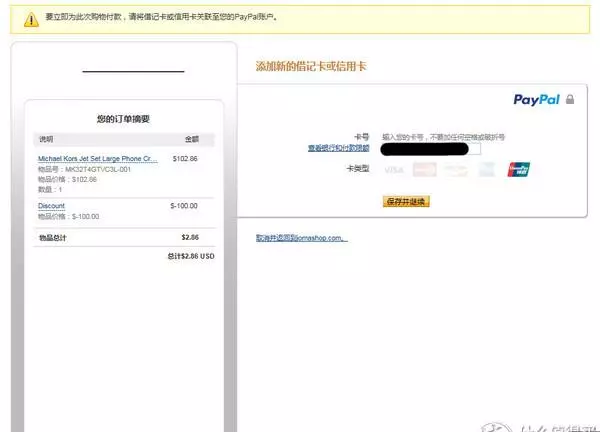
Task: Click the $102.86 item amount
Action: click(185, 159)
